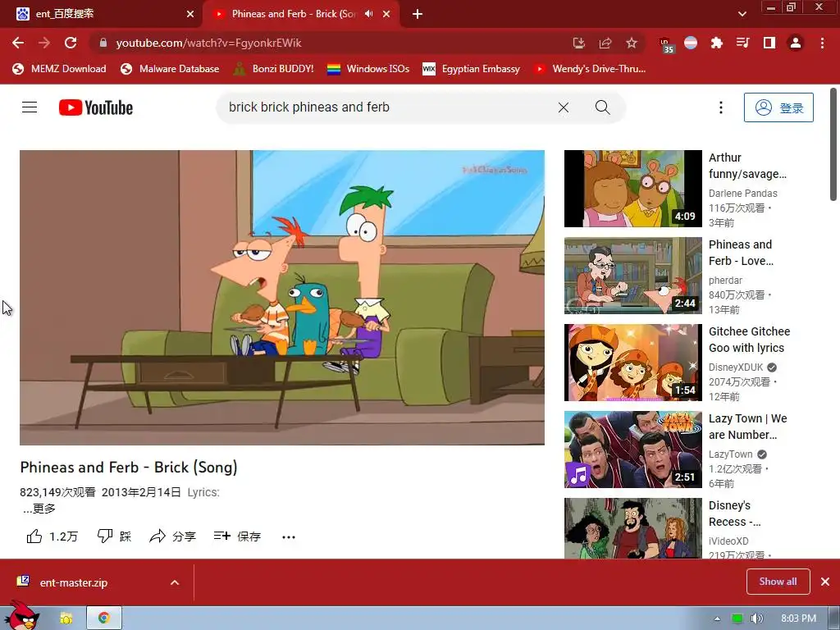Open the YouTube hamburger guide menu
Viewport: 840px width, 630px height.
click(x=30, y=107)
